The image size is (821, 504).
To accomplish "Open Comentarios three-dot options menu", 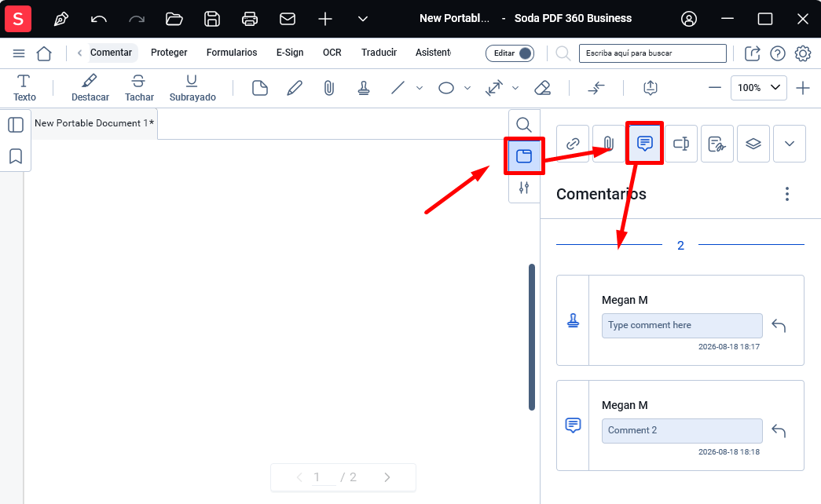I will click(x=787, y=194).
